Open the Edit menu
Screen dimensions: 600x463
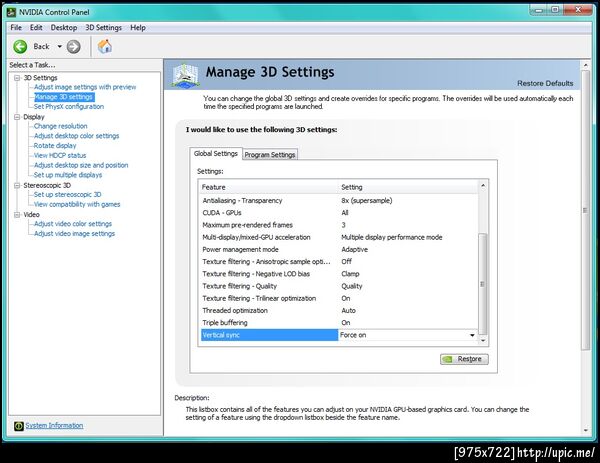click(36, 28)
